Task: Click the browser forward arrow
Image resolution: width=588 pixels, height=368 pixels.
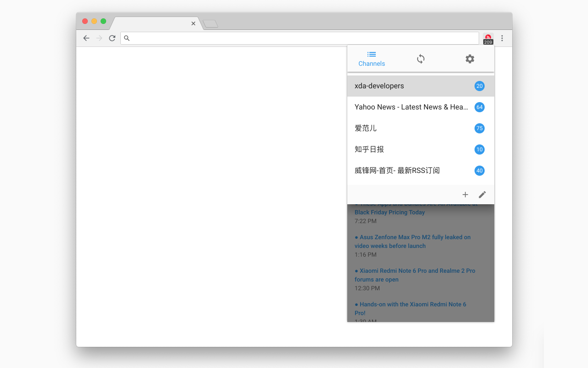Action: tap(99, 38)
